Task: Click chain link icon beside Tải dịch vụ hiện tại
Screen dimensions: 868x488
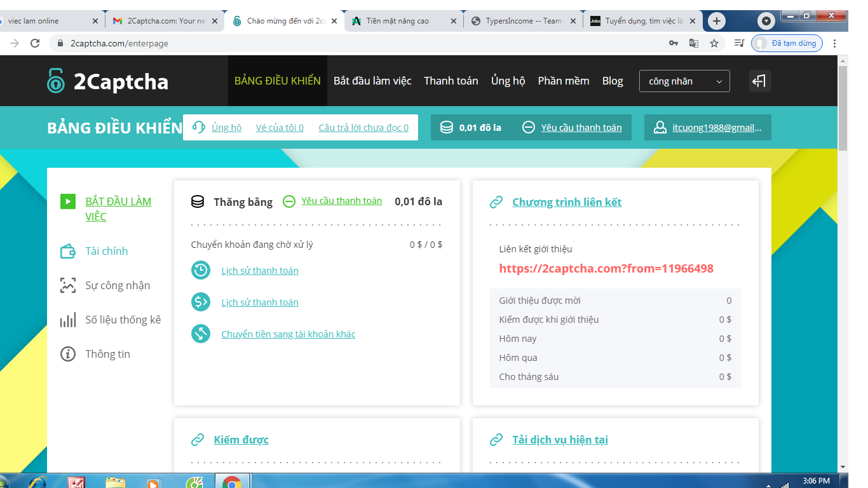Action: point(496,440)
